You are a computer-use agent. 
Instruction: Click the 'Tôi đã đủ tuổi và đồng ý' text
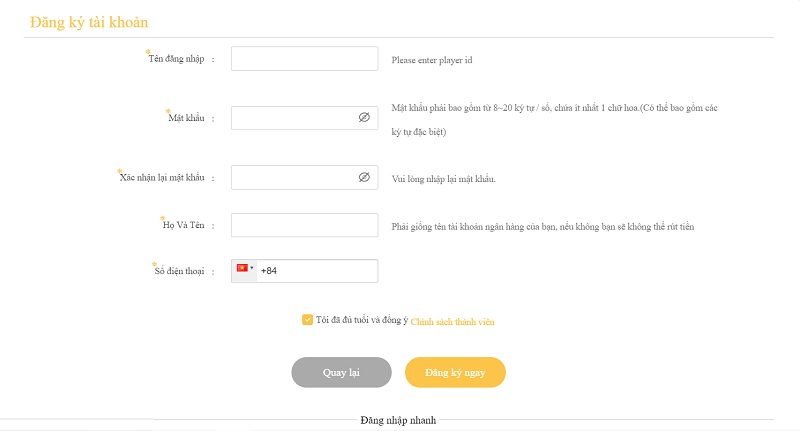pos(361,321)
